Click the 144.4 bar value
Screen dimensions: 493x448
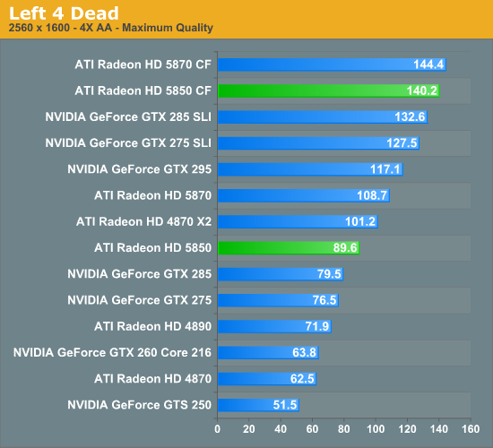[x=428, y=65]
